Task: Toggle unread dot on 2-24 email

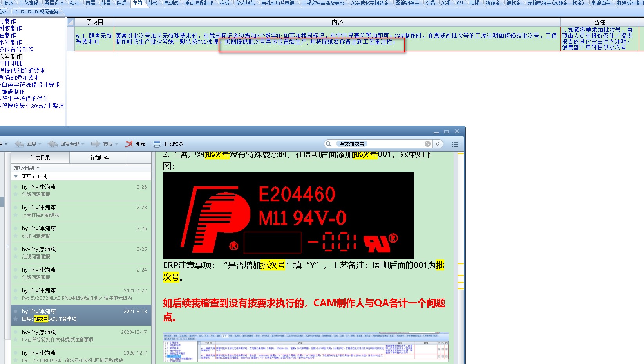Action: click(x=16, y=270)
